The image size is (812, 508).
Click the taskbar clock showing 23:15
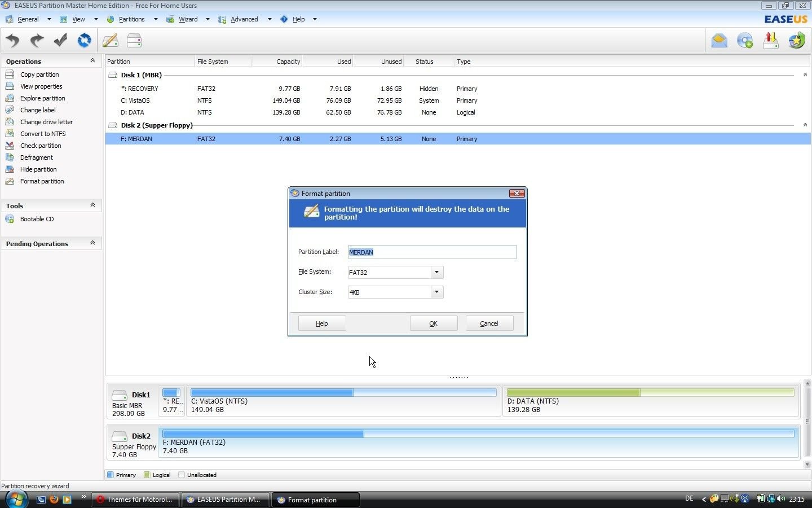797,499
